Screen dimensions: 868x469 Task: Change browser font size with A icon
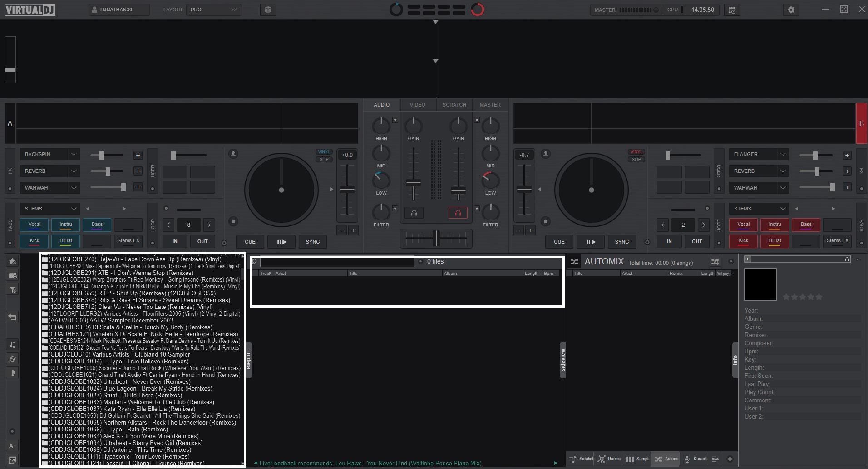(12, 446)
